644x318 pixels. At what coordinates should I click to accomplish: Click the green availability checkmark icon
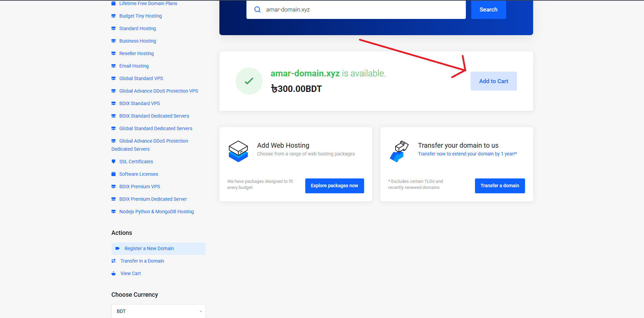pyautogui.click(x=249, y=81)
